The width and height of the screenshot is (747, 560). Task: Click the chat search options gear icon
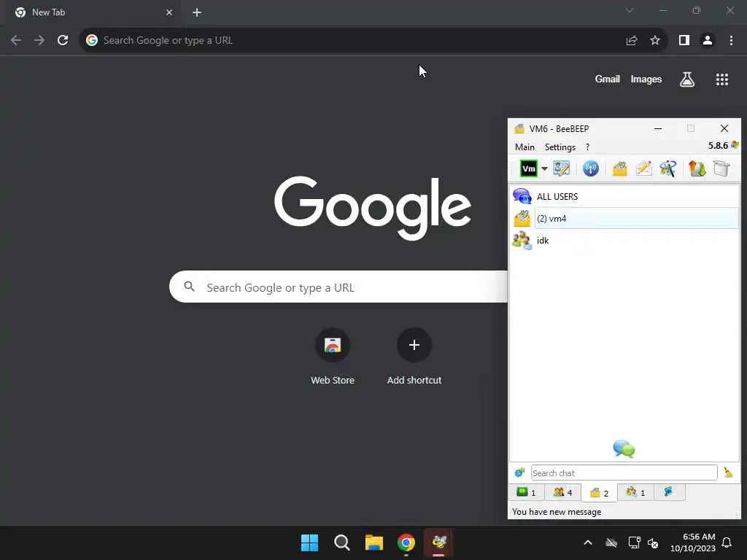pos(519,472)
